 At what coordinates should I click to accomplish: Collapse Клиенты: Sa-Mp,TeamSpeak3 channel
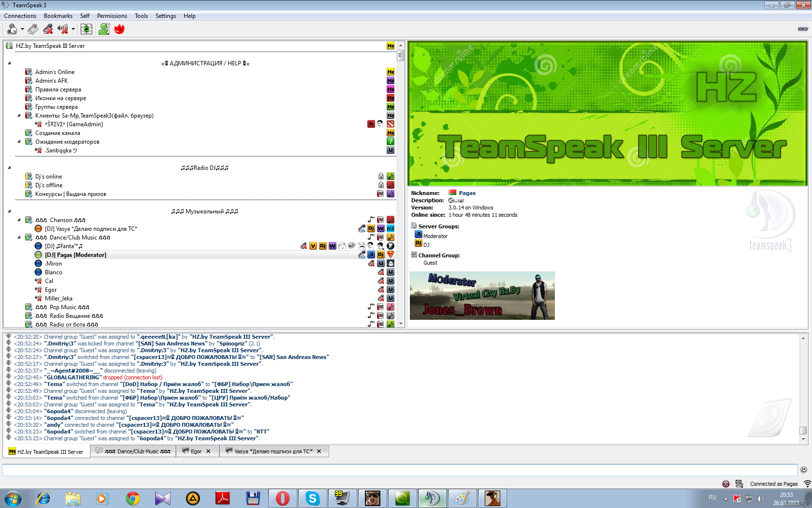(19, 116)
